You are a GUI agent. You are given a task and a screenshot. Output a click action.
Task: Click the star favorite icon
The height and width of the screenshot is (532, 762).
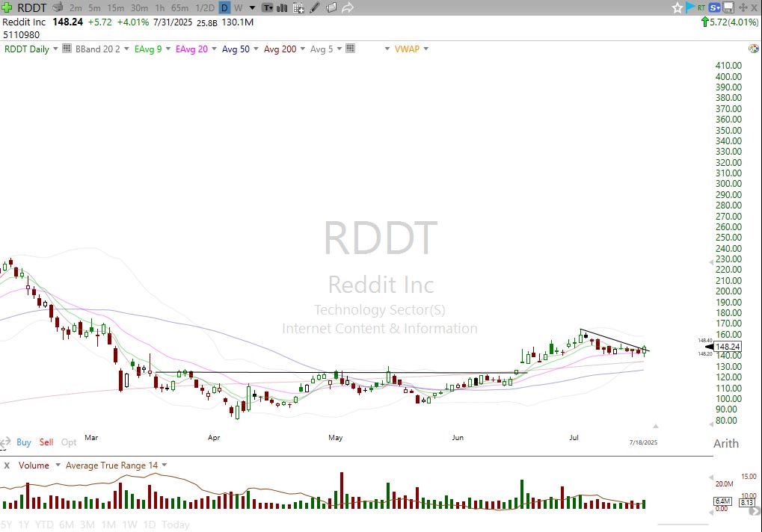click(x=677, y=7)
